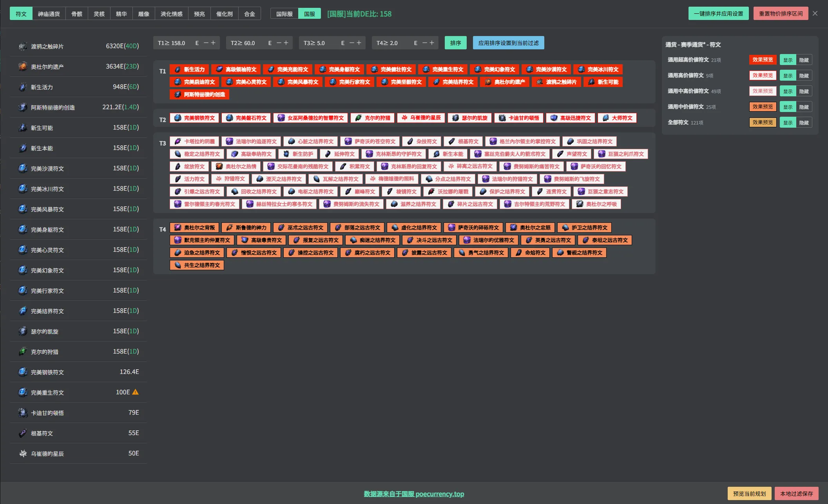The width and height of the screenshot is (828, 504).
Task: Select the 共生之结界符文 tag in tier T4
Action: coord(197,265)
